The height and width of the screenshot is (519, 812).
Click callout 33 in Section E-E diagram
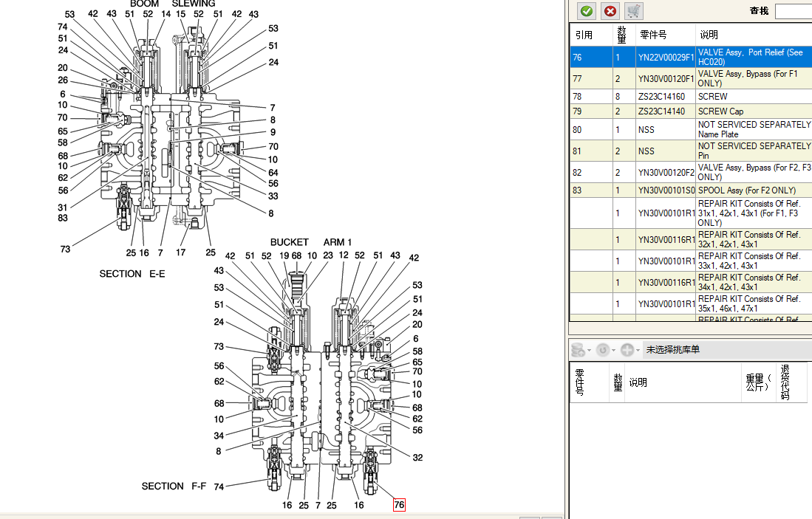tap(273, 196)
